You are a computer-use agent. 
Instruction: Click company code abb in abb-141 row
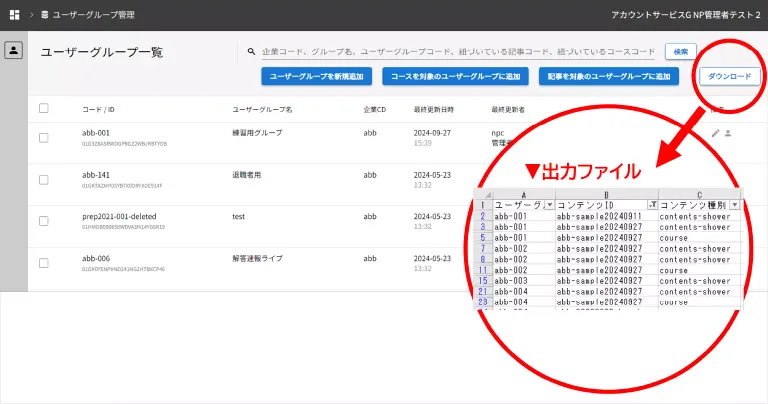tap(370, 175)
